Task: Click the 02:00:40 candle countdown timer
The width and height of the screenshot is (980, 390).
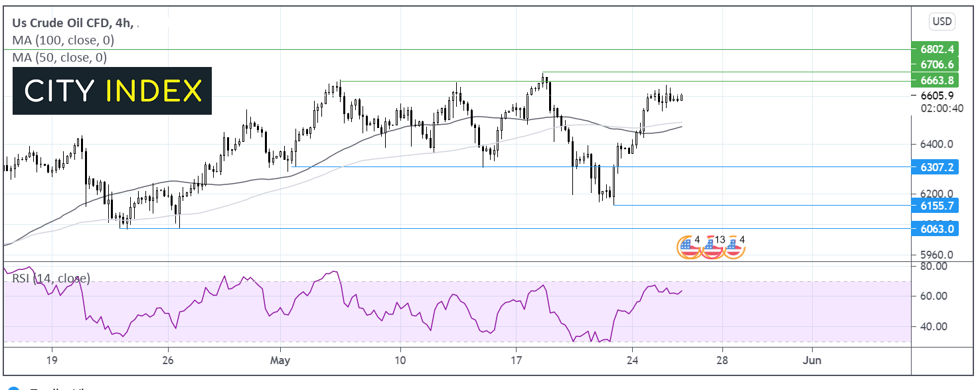Action: pyautogui.click(x=937, y=109)
